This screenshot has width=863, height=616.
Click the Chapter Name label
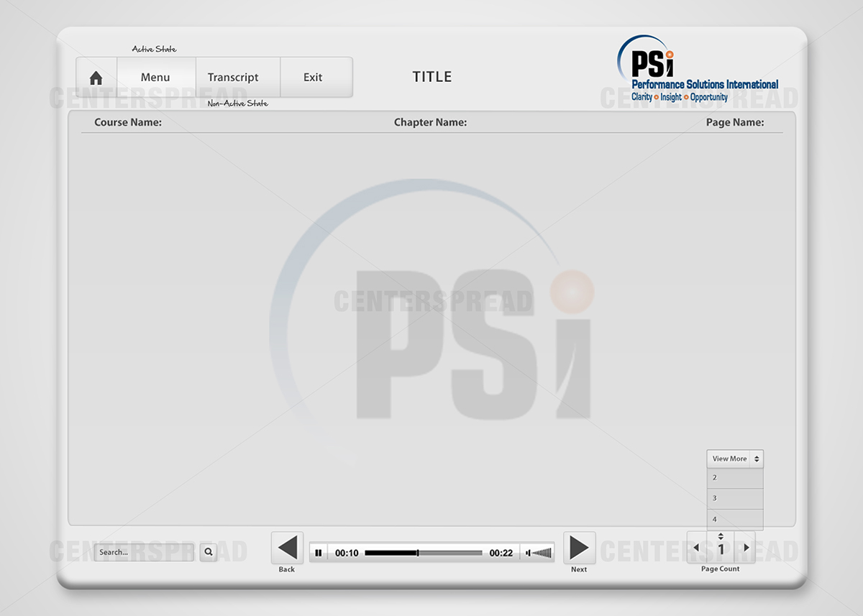[430, 122]
